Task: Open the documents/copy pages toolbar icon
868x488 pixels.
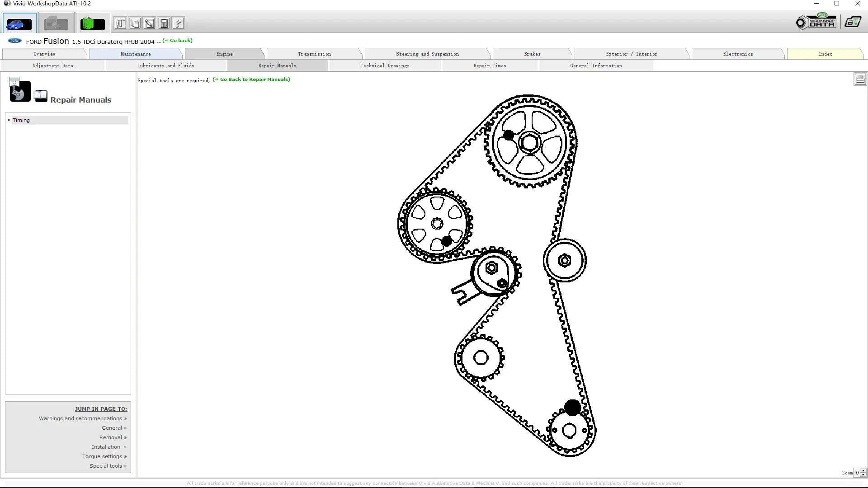Action: point(135,23)
